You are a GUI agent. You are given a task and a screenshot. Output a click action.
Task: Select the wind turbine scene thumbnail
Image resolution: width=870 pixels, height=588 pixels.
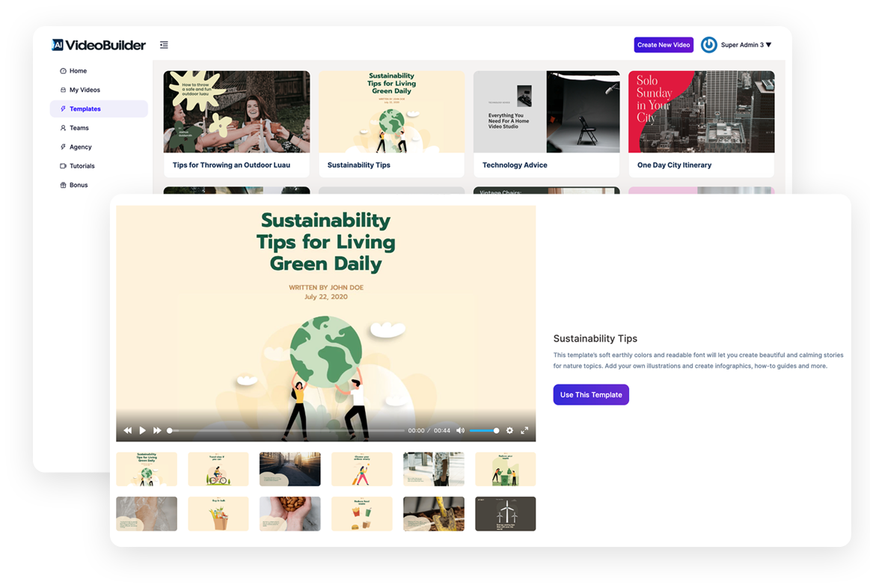click(x=505, y=514)
